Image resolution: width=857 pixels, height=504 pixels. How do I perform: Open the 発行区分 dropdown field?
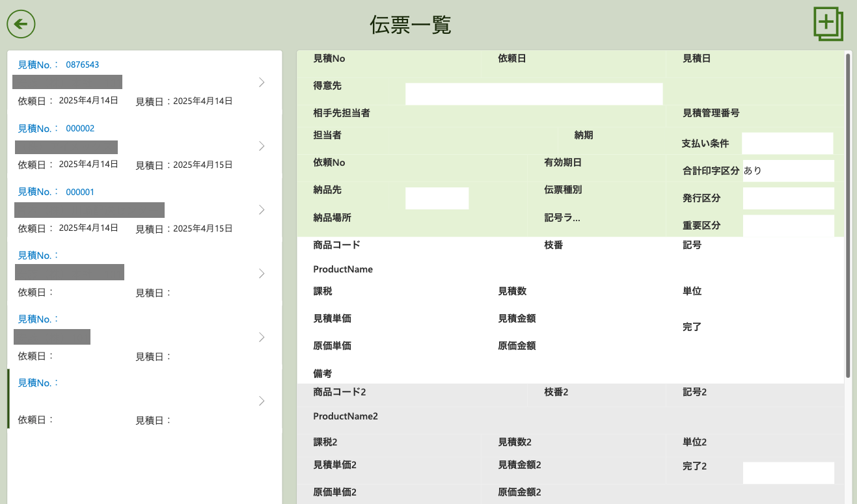pyautogui.click(x=788, y=198)
